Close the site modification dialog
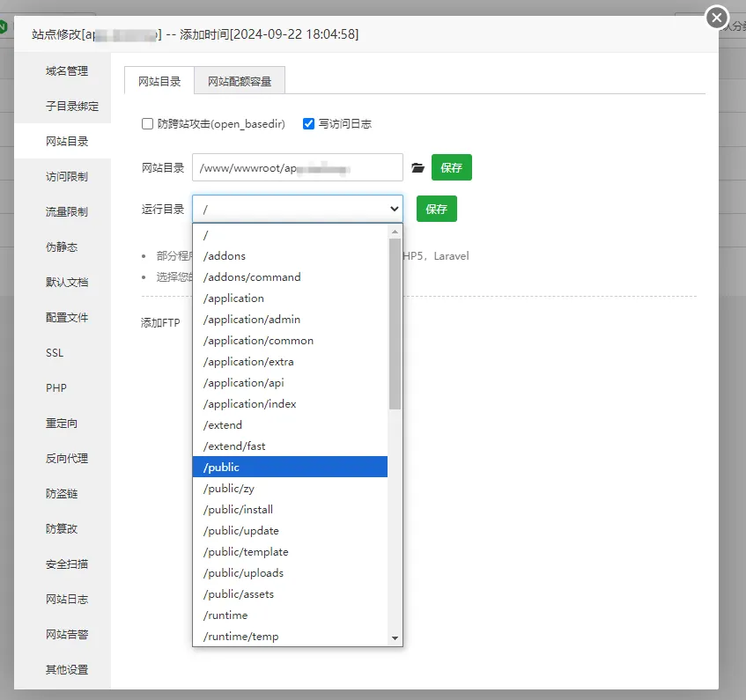746x700 pixels. point(718,17)
